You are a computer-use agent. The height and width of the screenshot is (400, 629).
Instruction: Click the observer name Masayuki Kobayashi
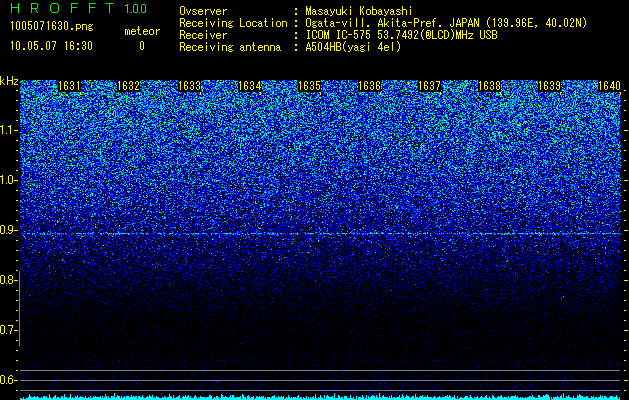click(x=359, y=11)
